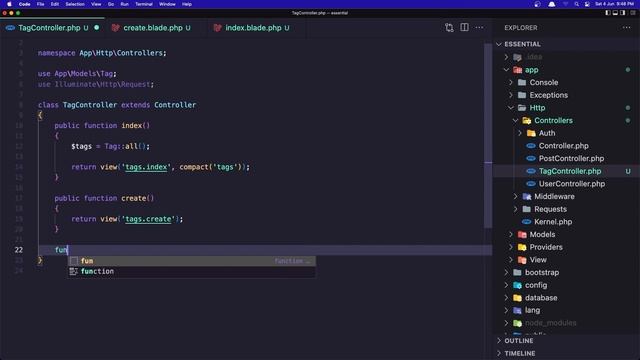This screenshot has width=640, height=360.
Task: Open the File menu
Action: (40, 4)
